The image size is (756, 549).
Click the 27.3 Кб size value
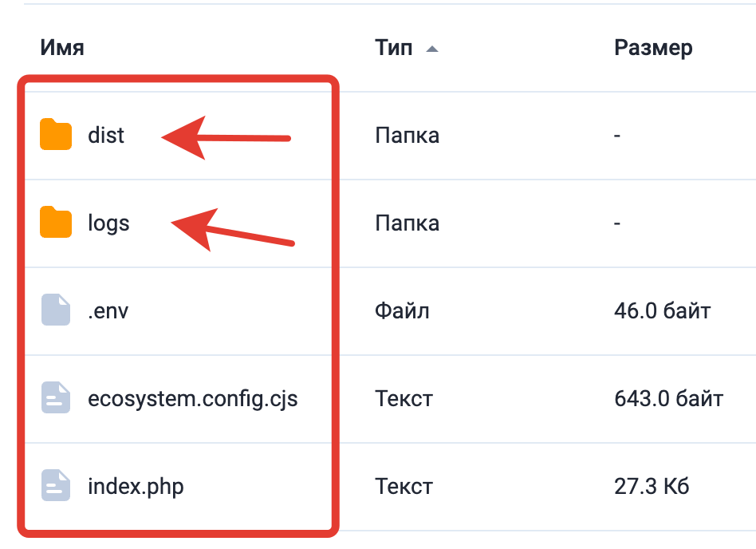[651, 486]
